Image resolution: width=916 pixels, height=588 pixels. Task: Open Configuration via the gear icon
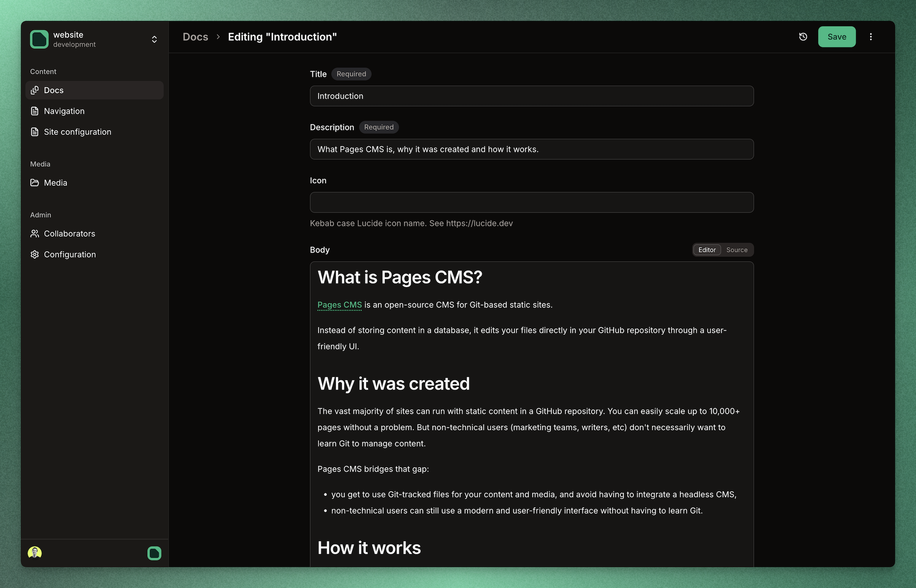click(35, 254)
